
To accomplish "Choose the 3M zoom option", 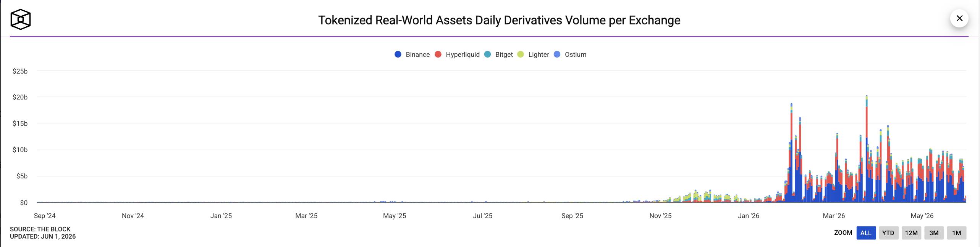I will point(934,233).
